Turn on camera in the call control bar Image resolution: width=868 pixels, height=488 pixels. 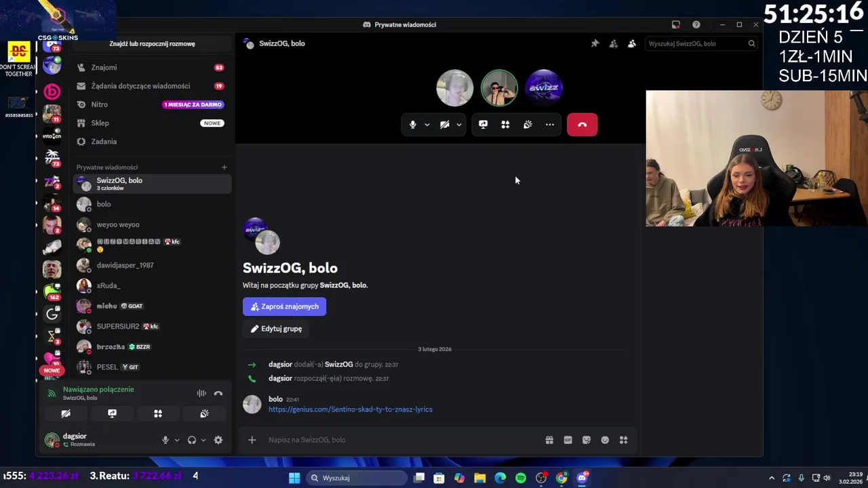click(x=445, y=125)
